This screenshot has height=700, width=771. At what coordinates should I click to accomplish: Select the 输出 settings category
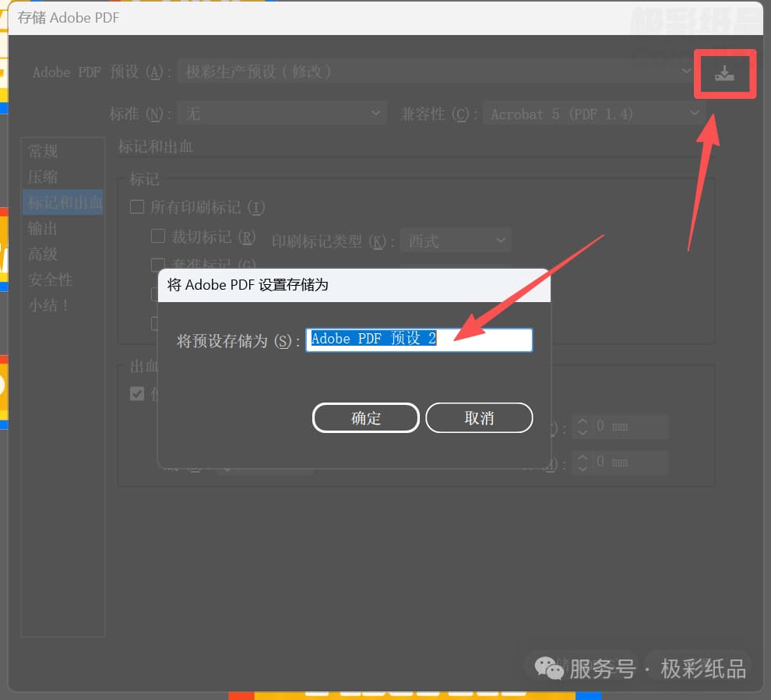[x=43, y=228]
